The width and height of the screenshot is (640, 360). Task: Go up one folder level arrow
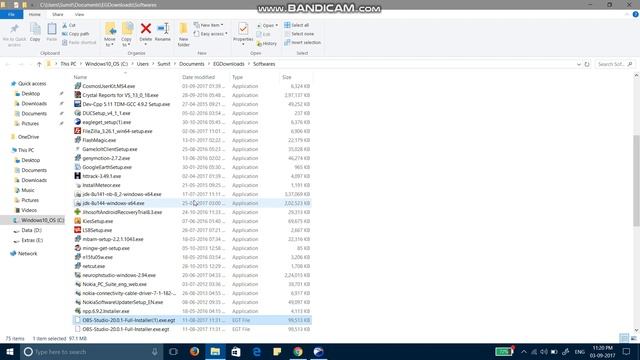pos(39,64)
